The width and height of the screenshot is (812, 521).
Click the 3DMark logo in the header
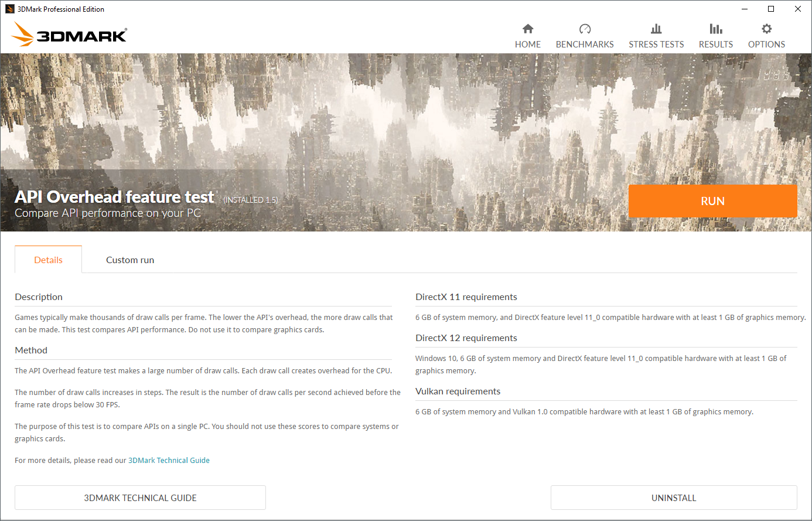[x=69, y=34]
